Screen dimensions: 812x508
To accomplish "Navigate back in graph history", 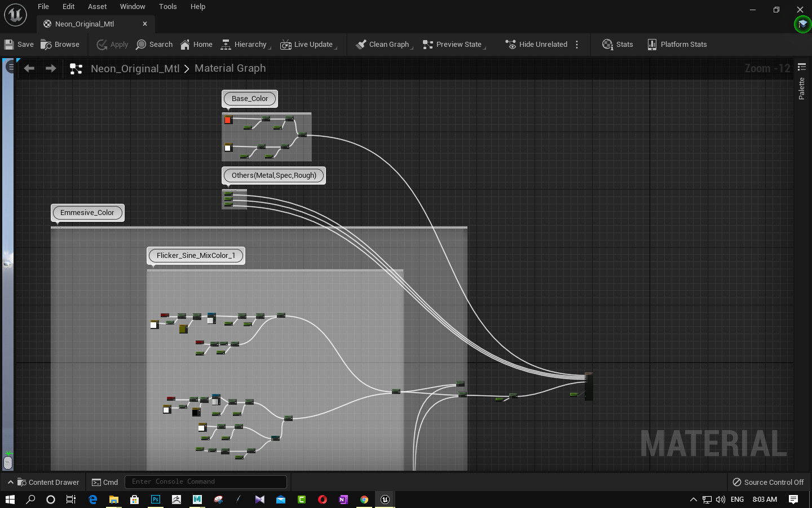I will 29,68.
